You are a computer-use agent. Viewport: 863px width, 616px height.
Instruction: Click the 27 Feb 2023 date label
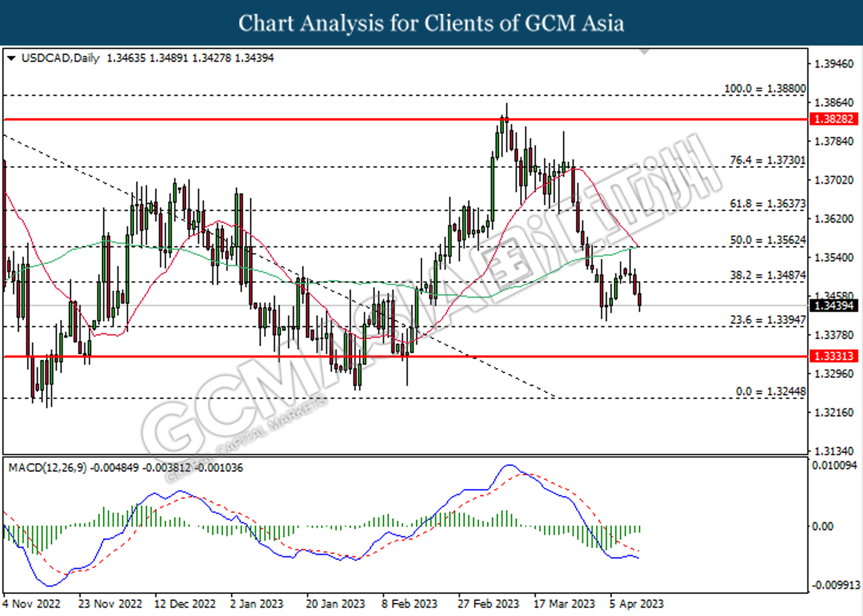click(488, 604)
